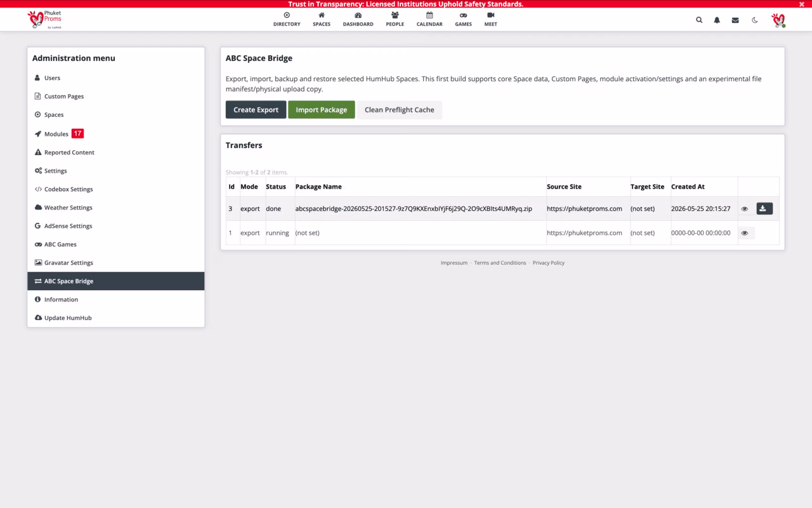Open the Spaces top navigation item

(322, 20)
